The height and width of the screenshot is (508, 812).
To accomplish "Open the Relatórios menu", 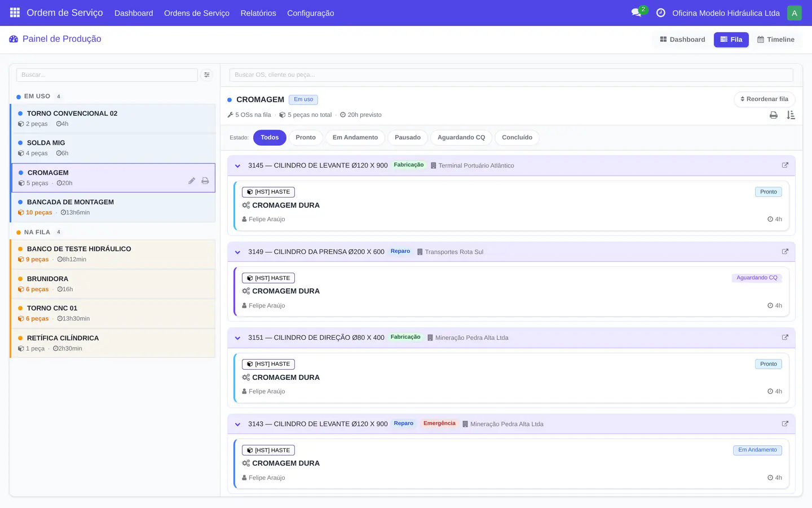I will coord(258,13).
